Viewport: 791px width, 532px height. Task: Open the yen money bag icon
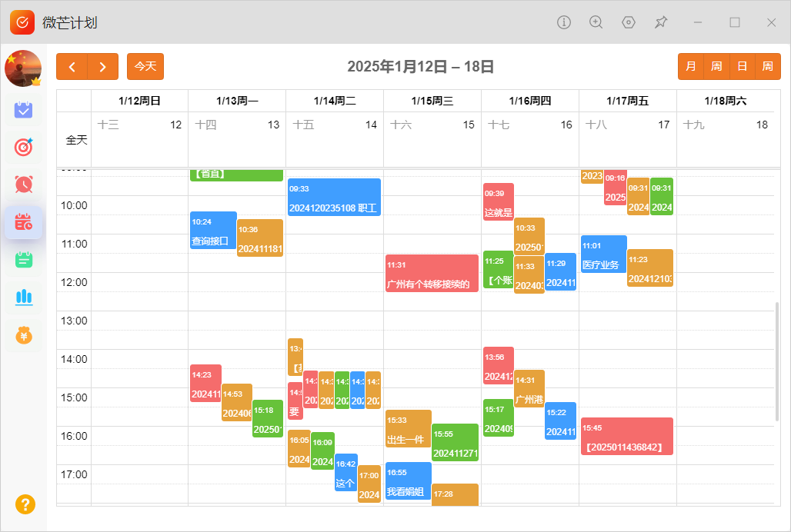24,334
